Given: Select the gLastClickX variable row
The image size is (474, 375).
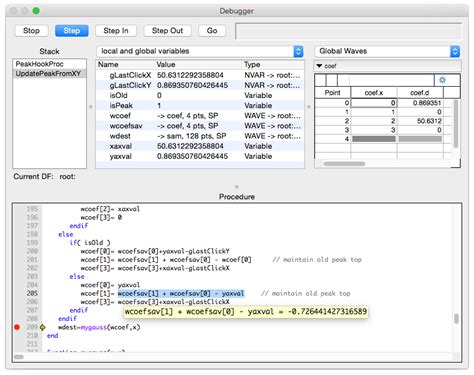Looking at the screenshot, I should pos(200,75).
